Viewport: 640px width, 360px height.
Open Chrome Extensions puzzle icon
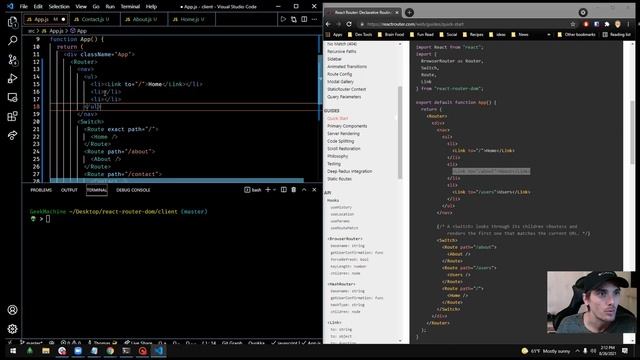[x=607, y=24]
